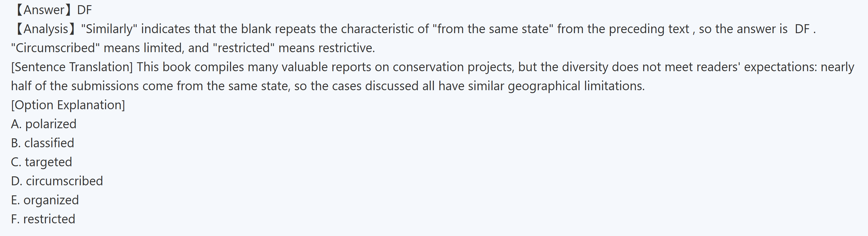This screenshot has height=236, width=868.
Task: Click DF at end of the analysis sentence
Action: 802,29
